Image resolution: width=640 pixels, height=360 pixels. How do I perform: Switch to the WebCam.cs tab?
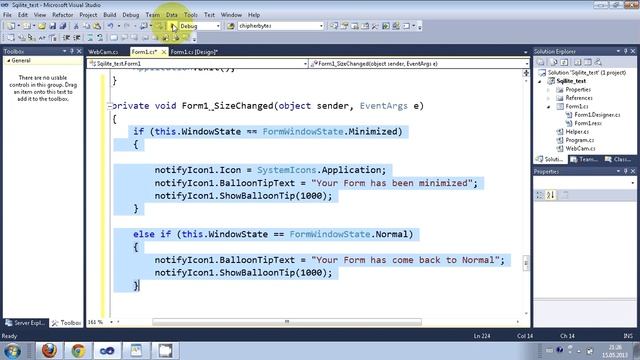tap(103, 52)
